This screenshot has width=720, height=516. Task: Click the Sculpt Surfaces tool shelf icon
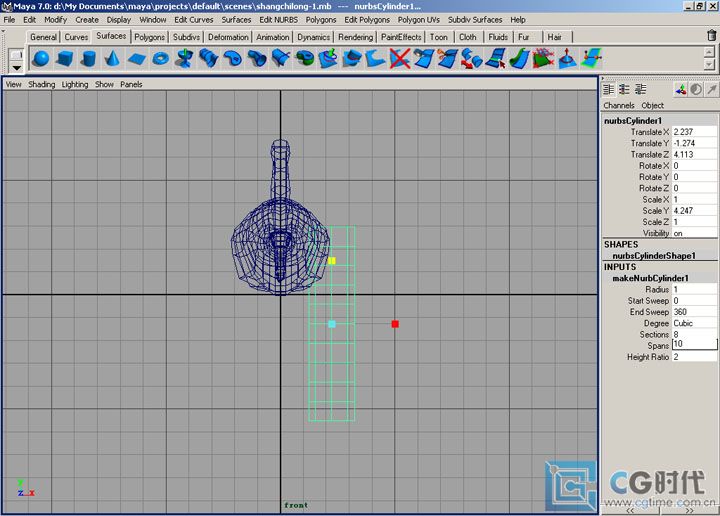pos(567,59)
